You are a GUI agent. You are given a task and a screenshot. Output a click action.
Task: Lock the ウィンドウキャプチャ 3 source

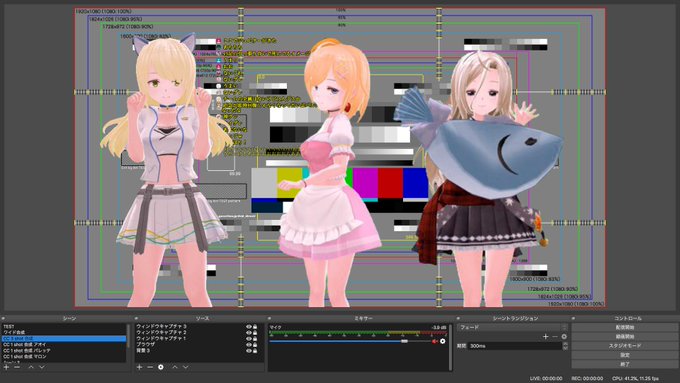pyautogui.click(x=255, y=327)
